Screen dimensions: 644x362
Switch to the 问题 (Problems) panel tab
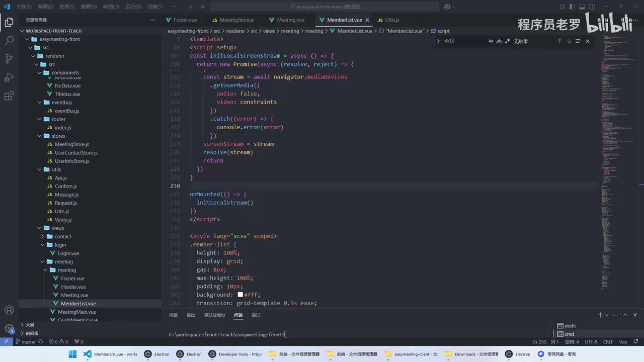(173, 315)
